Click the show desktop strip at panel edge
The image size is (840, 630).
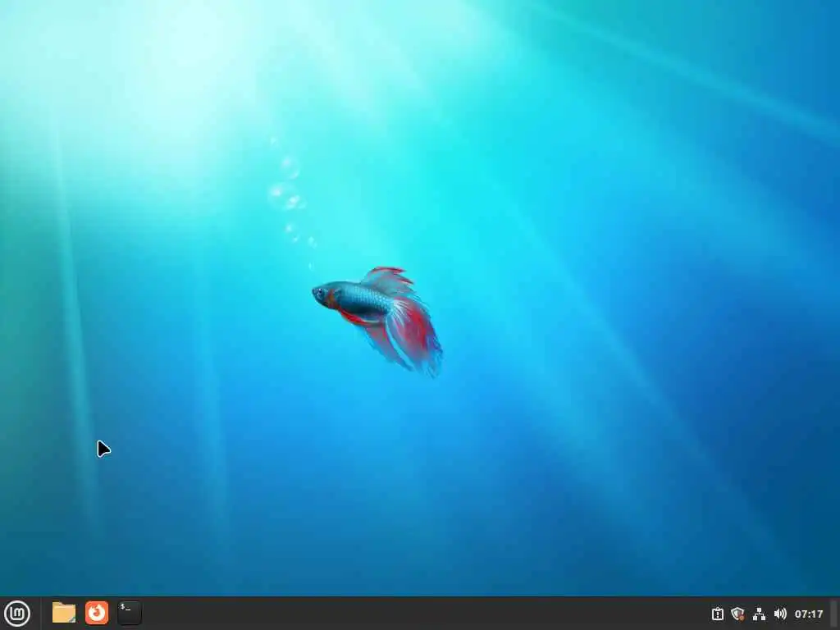click(x=833, y=614)
